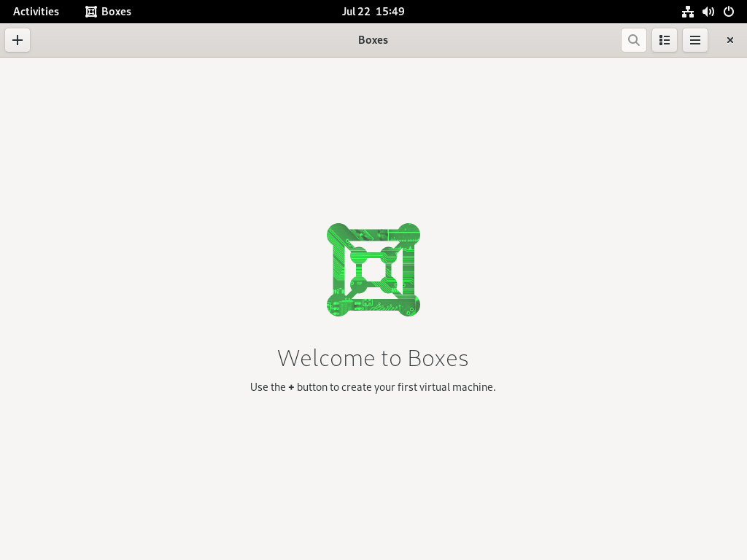Switch to list view with the list icon
Viewport: 747px width, 560px height.
(664, 40)
